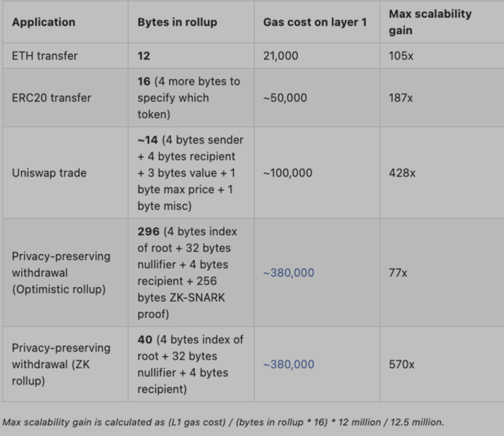
Task: Select the ~50,000 gas cost value
Action: pos(285,98)
